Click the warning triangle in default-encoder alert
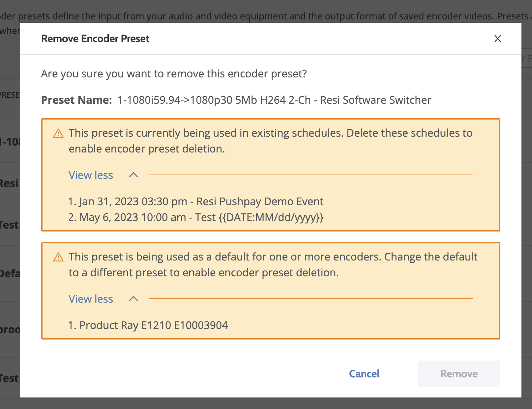Screen dimensions: 532x409 point(58,257)
